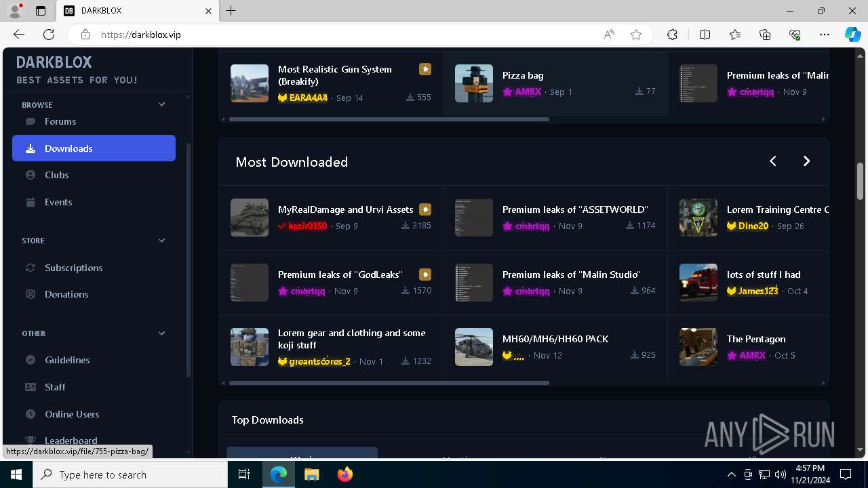Open the Forums sidebar link

click(x=60, y=121)
